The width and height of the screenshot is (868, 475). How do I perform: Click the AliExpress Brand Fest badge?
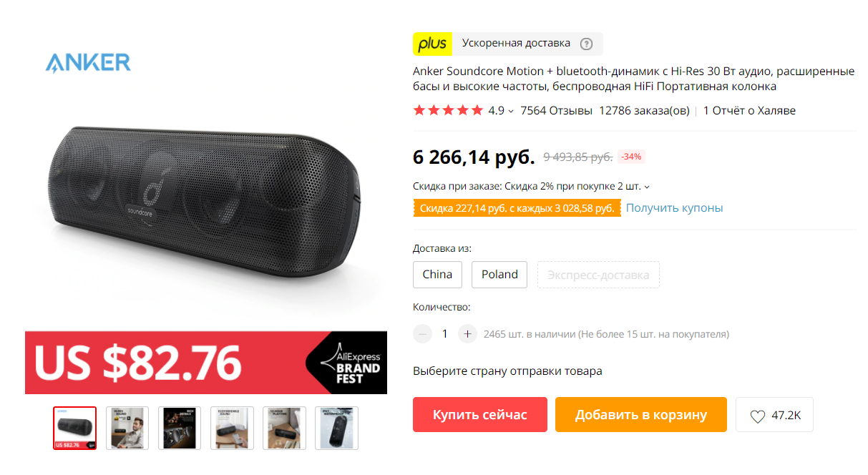(347, 363)
